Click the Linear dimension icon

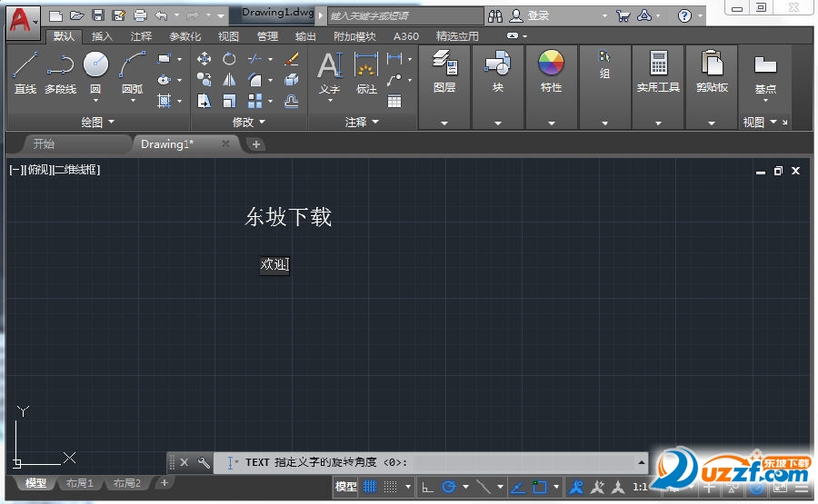pyautogui.click(x=394, y=58)
